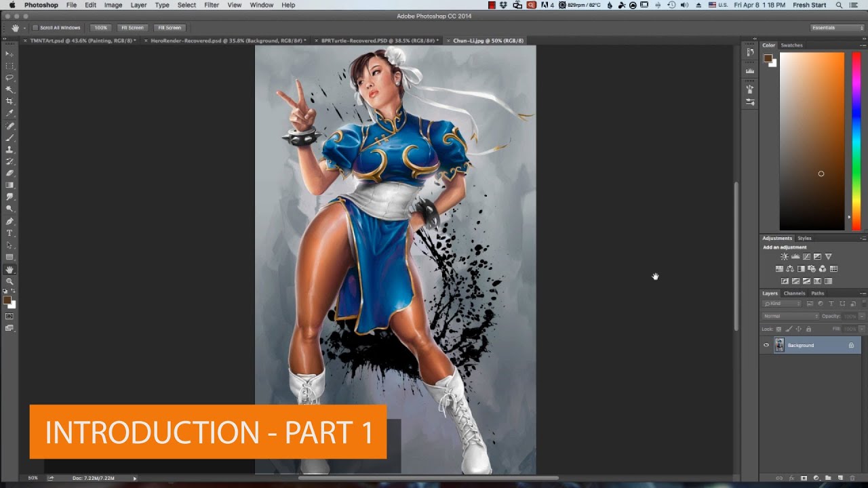Toggle lock all
Viewport: 868px width, 488px height.
(x=808, y=329)
